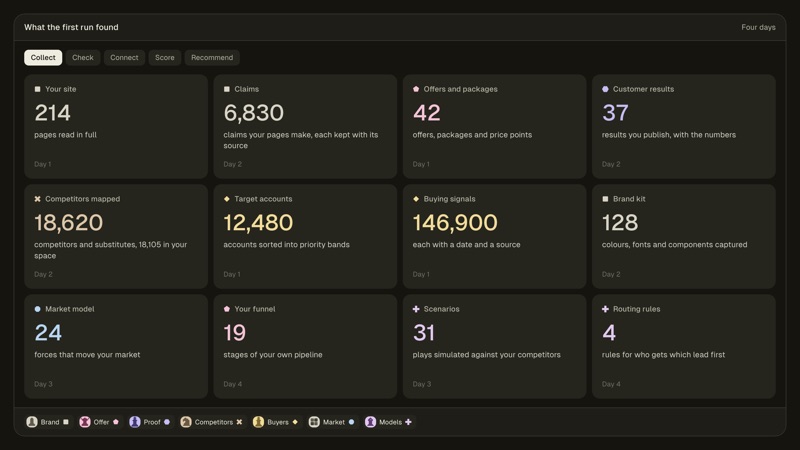The width and height of the screenshot is (800, 450).
Task: Click the cross icon beside Competitors mapped
Action: pyautogui.click(x=37, y=199)
